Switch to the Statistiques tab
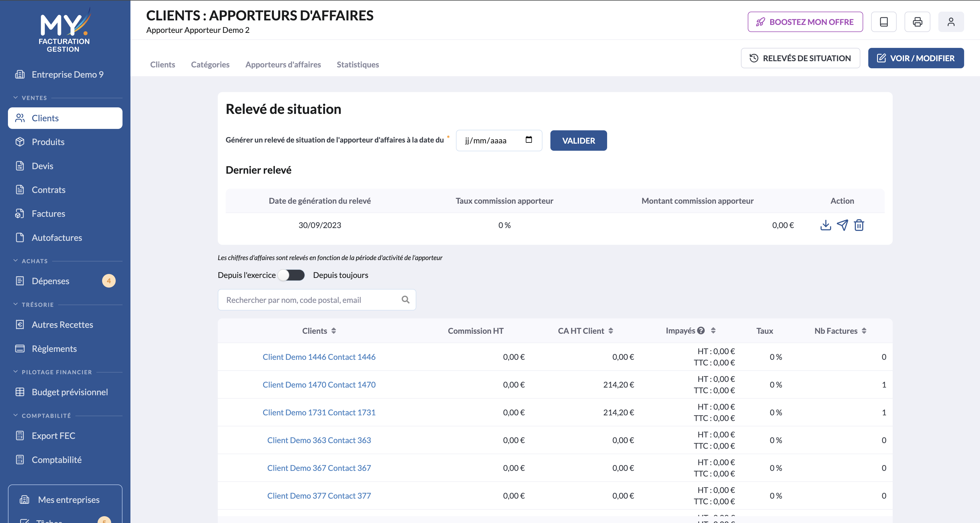 pyautogui.click(x=358, y=65)
